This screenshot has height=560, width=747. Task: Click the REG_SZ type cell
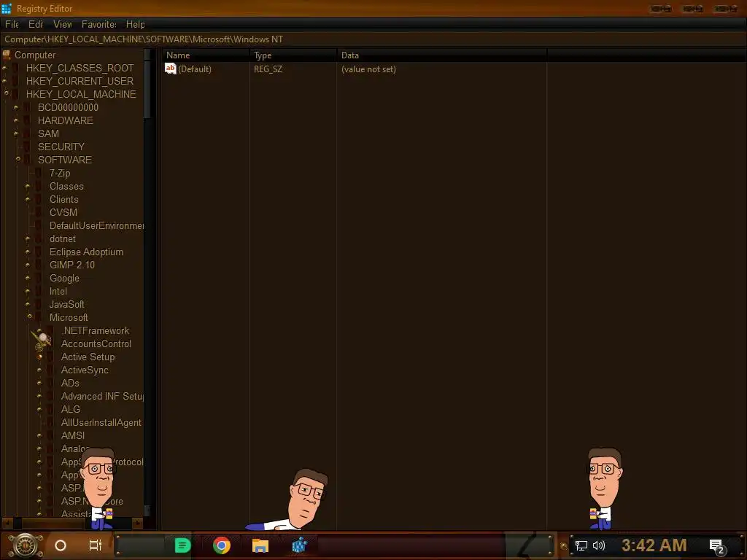tap(268, 69)
